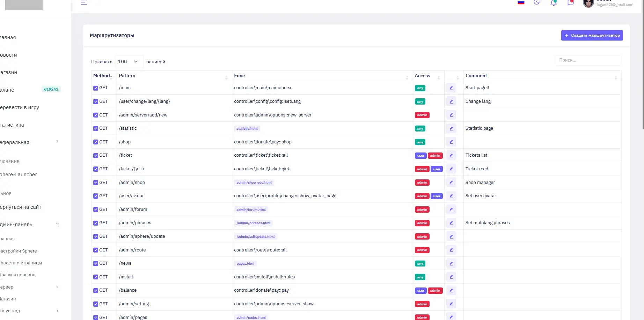Viewport: 644px width, 320px height.
Task: Toggle checkbox for /news route
Action: click(x=96, y=263)
